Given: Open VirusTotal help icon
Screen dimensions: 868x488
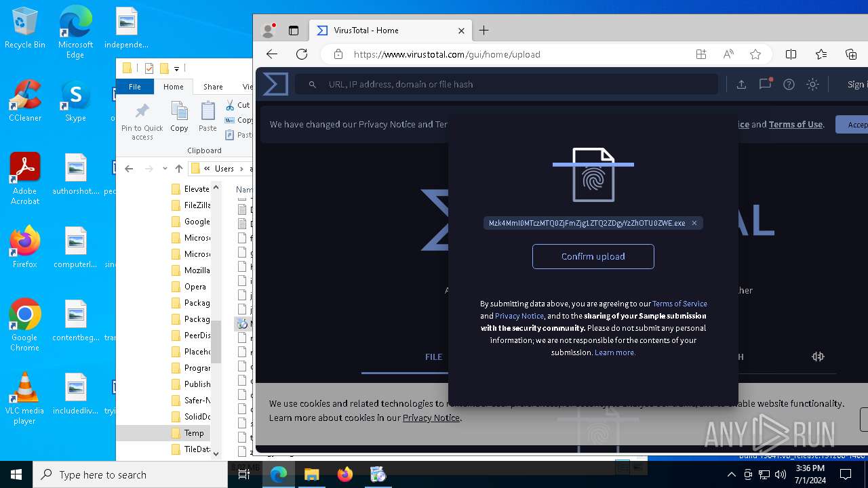Looking at the screenshot, I should (789, 84).
